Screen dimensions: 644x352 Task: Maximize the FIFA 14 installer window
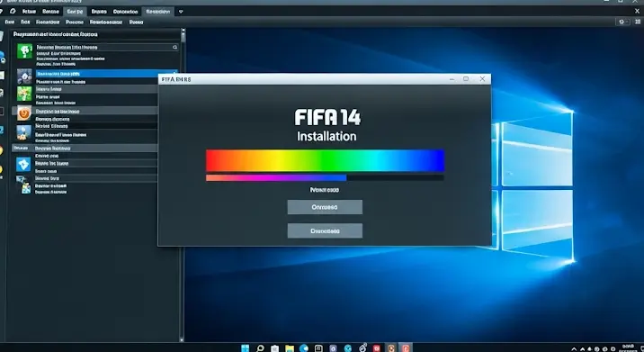[466, 79]
